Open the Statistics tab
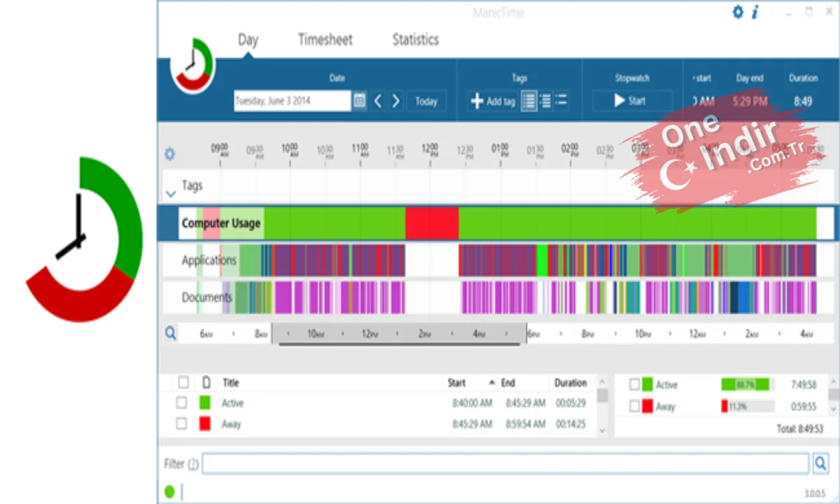 [415, 40]
